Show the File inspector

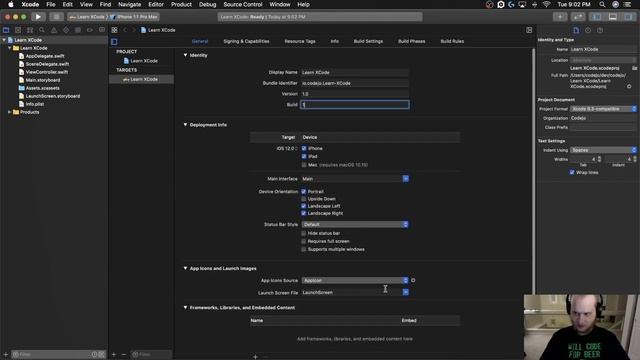click(x=576, y=30)
